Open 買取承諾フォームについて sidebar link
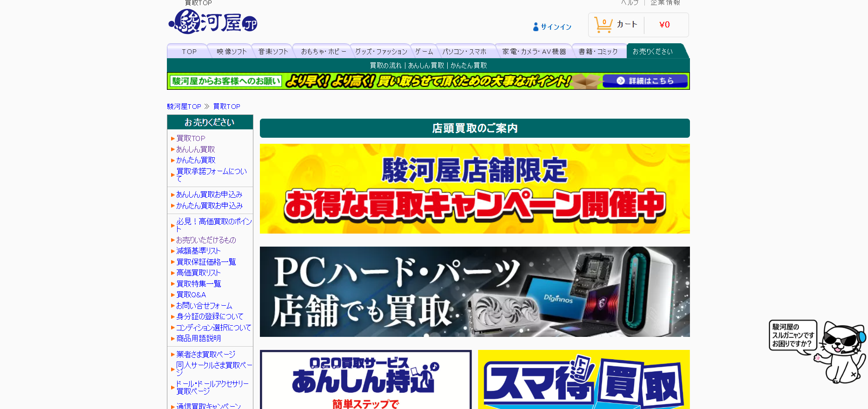This screenshot has width=868, height=409. tap(212, 175)
